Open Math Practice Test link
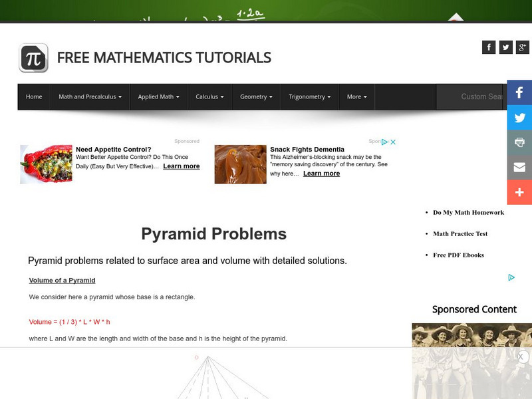Screen dimensions: 532x399 (460, 234)
